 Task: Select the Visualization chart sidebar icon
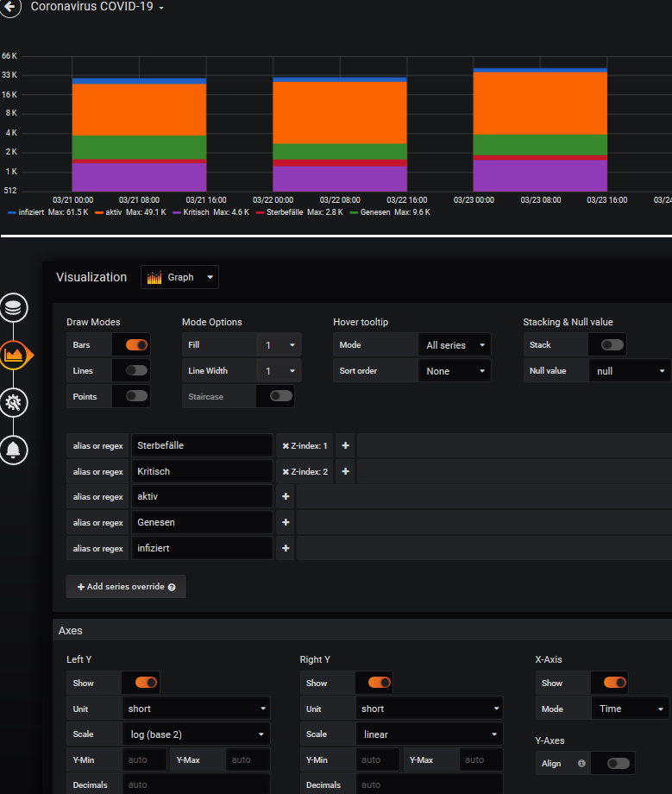pos(15,354)
